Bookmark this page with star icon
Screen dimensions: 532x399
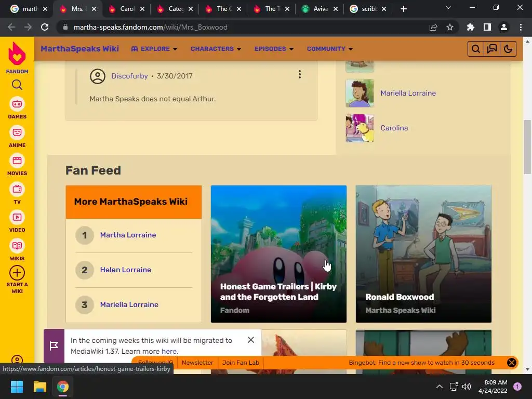450,27
